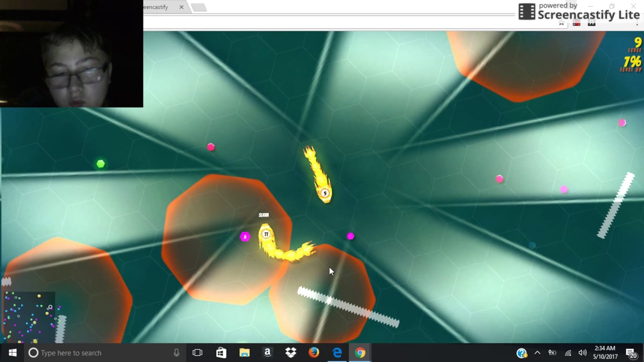Image resolution: width=644 pixels, height=362 pixels.
Task: Check the battery status tray icon
Action: point(552,353)
